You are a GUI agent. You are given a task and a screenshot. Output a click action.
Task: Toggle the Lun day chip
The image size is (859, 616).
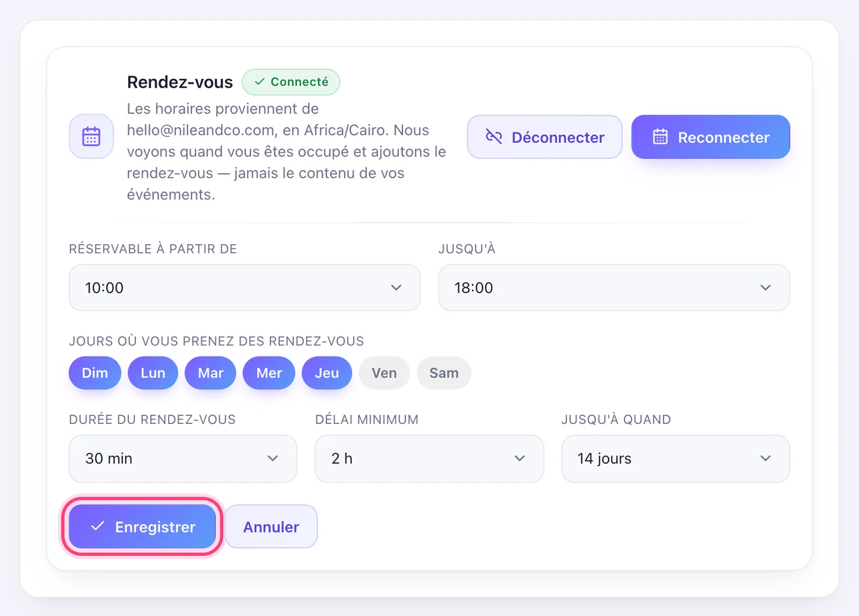[153, 373]
